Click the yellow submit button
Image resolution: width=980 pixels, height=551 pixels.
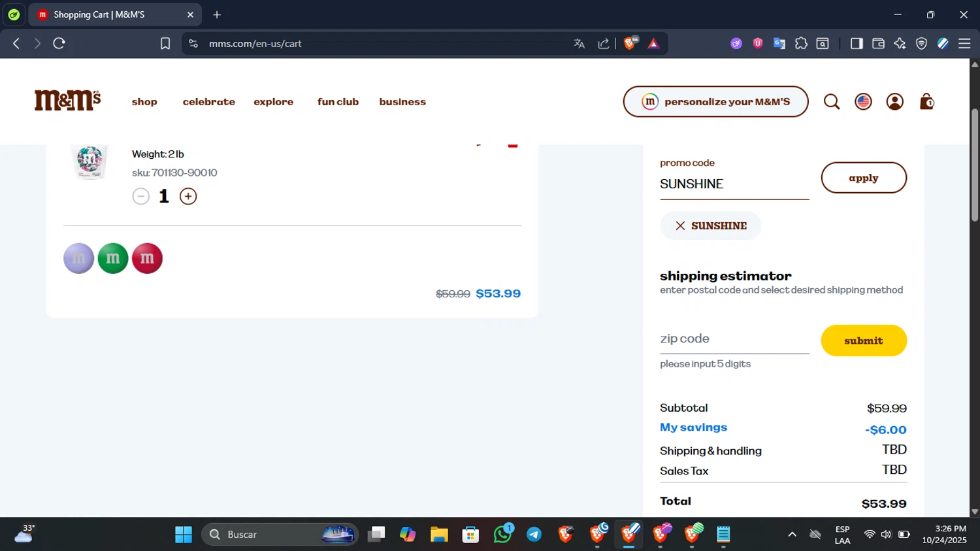(x=864, y=341)
